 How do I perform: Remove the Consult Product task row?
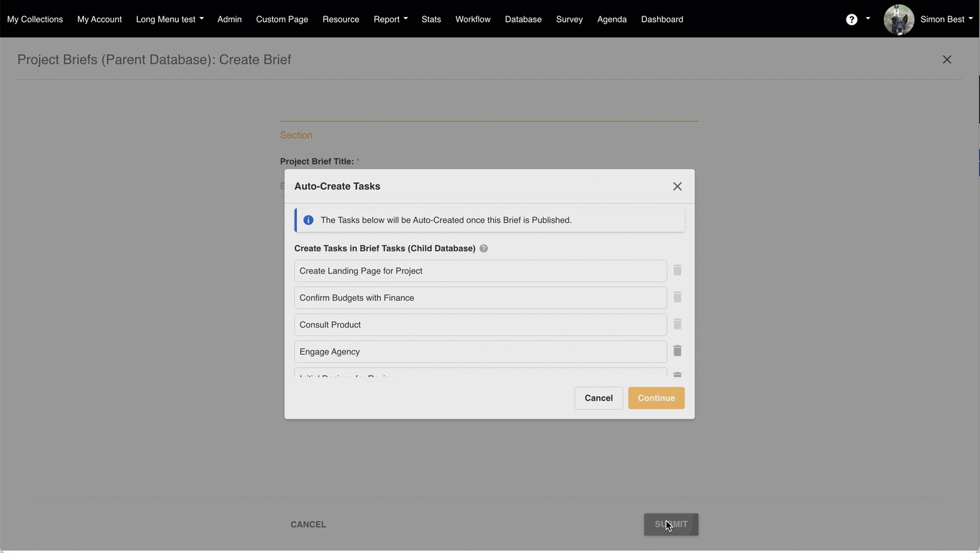(677, 324)
